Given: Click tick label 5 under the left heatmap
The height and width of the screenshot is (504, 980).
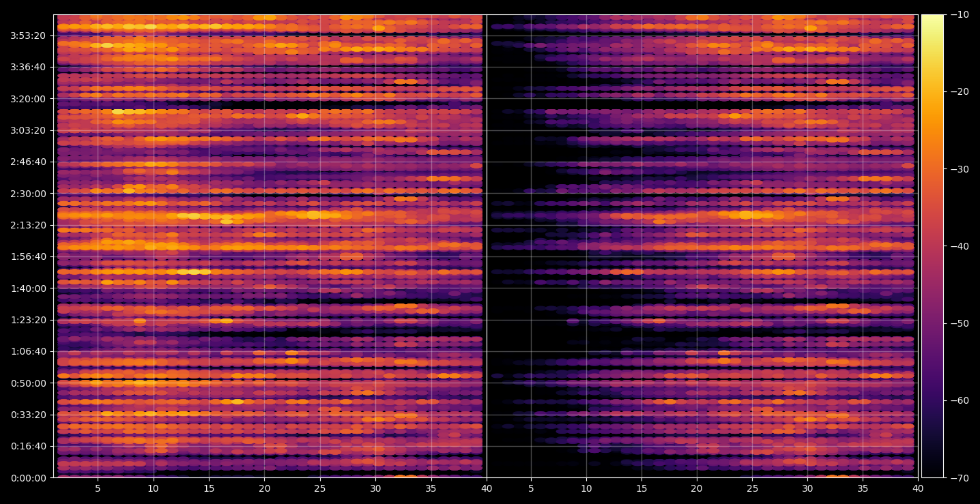Looking at the screenshot, I should click(x=98, y=488).
